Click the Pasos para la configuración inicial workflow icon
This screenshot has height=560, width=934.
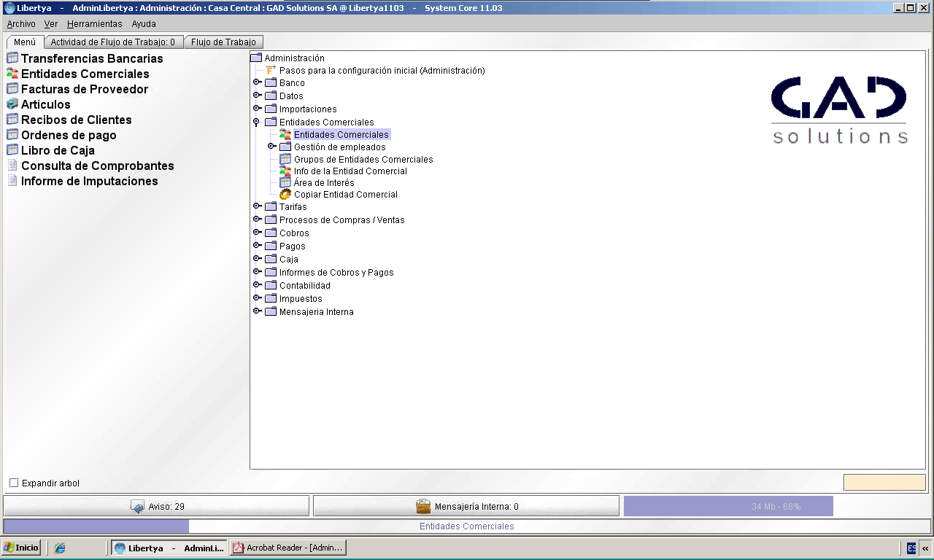[x=271, y=71]
